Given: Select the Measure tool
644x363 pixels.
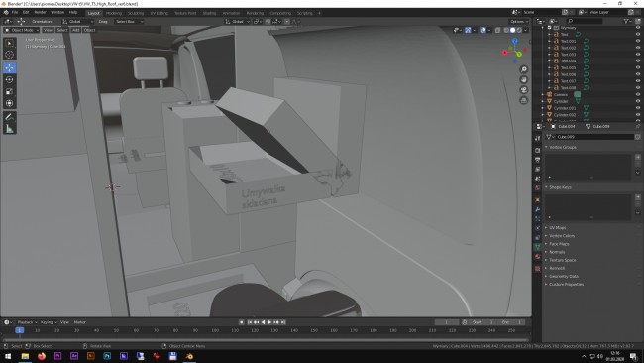Looking at the screenshot, I should [x=10, y=129].
